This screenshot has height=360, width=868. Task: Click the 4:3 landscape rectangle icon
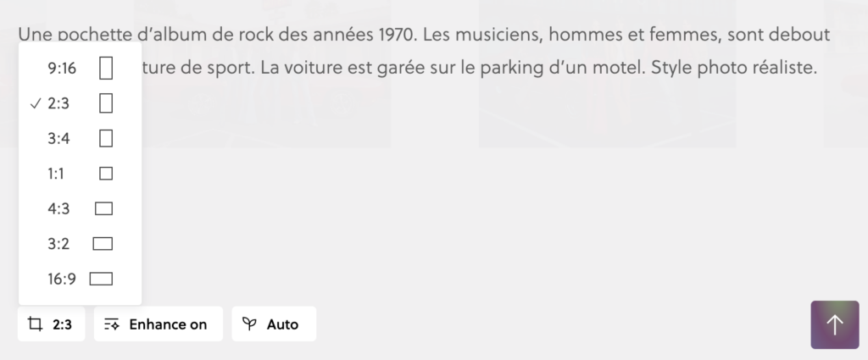tap(103, 208)
